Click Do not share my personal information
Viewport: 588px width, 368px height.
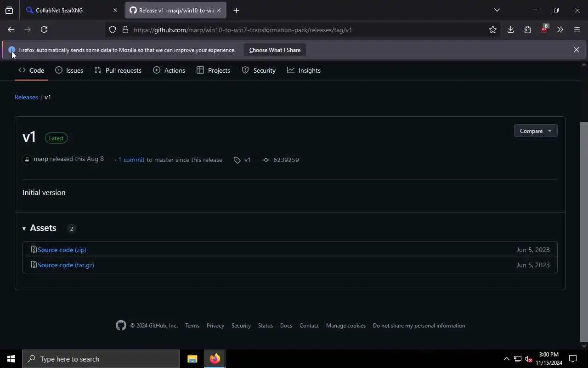(419, 325)
